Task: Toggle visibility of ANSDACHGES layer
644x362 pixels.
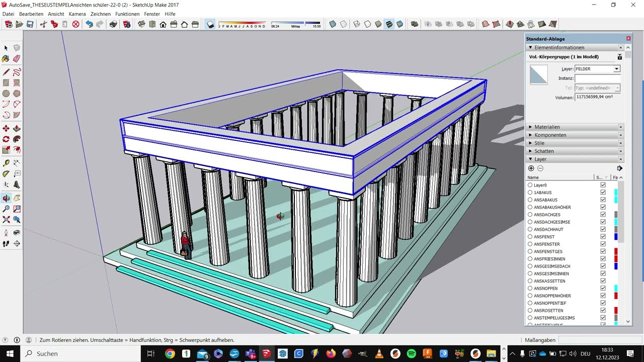Action: [x=603, y=215]
